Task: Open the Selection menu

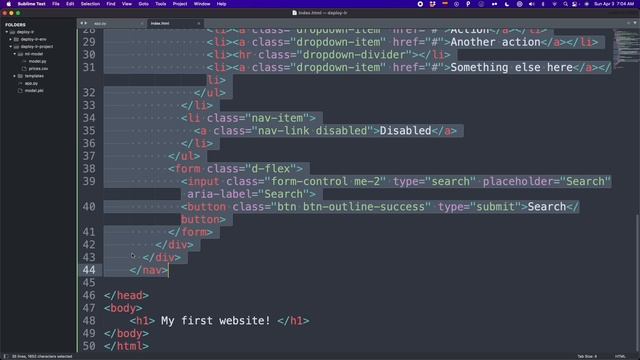Action: tap(90, 4)
